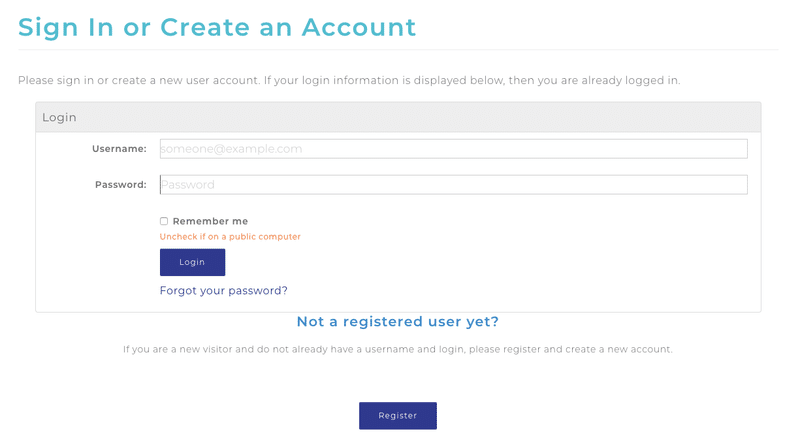The image size is (800, 443).
Task: Select the 'Not a registered user yet?' heading
Action: coord(397,322)
